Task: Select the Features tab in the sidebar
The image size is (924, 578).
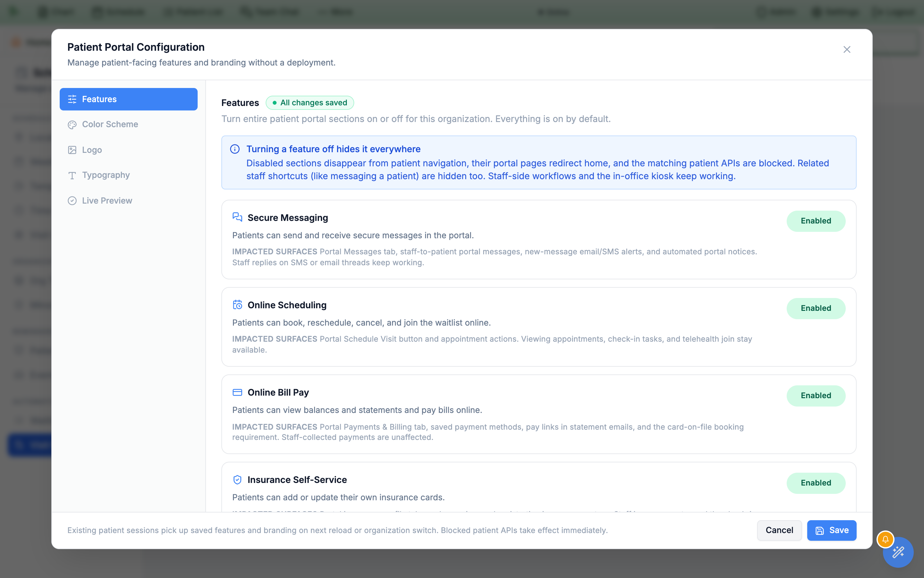Action: click(x=128, y=99)
